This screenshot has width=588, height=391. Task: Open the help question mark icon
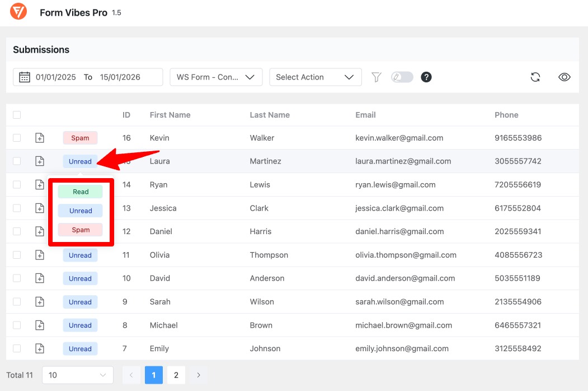coord(426,77)
